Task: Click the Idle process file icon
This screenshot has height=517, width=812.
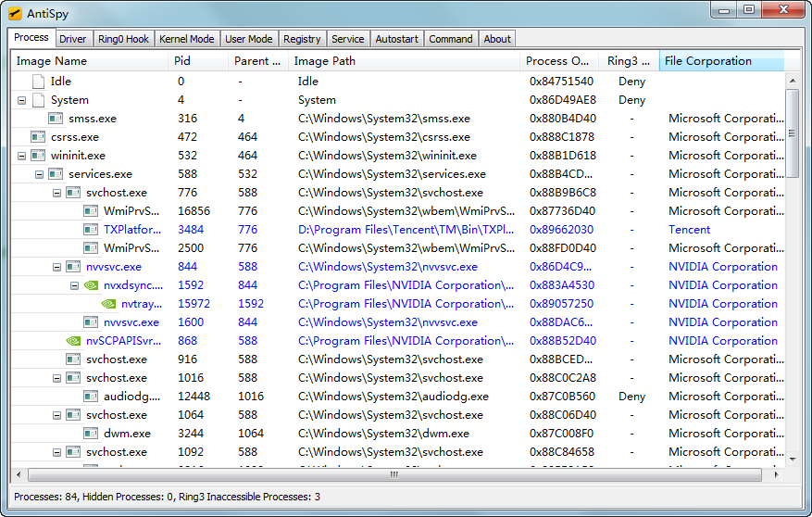Action: point(38,82)
